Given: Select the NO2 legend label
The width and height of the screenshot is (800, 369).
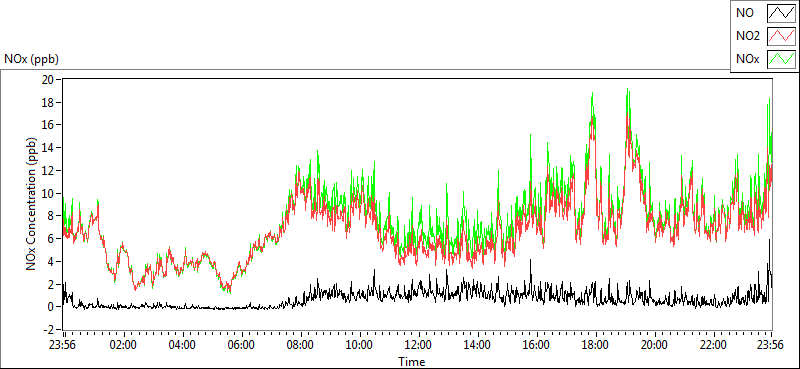Looking at the screenshot, I should pyautogui.click(x=748, y=36).
